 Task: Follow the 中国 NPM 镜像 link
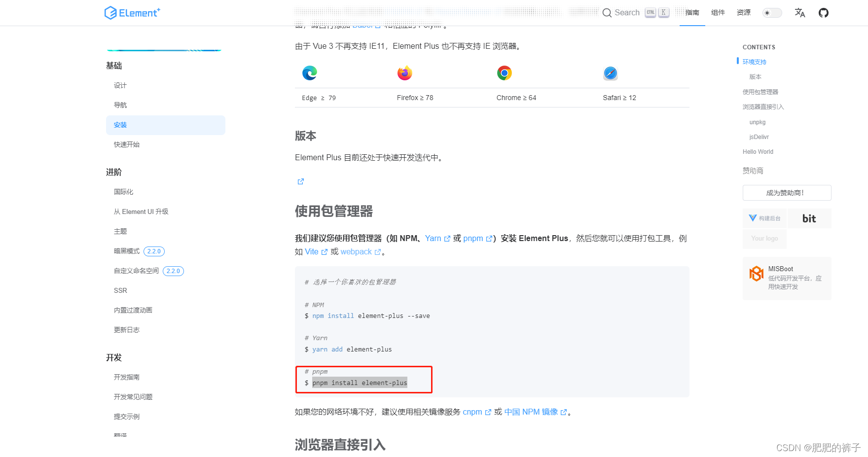pos(536,412)
